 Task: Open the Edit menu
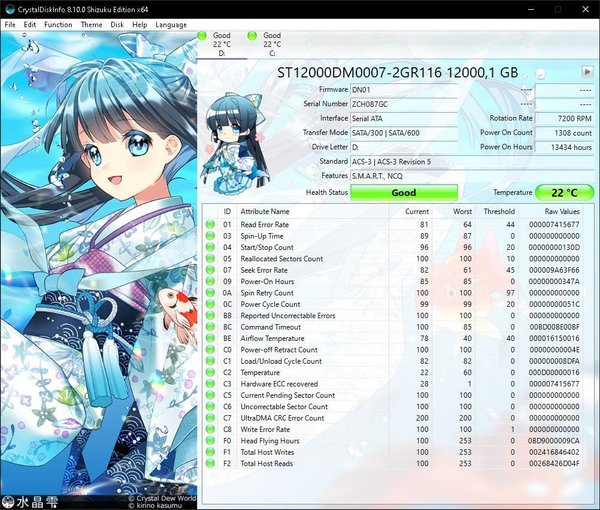coord(29,24)
